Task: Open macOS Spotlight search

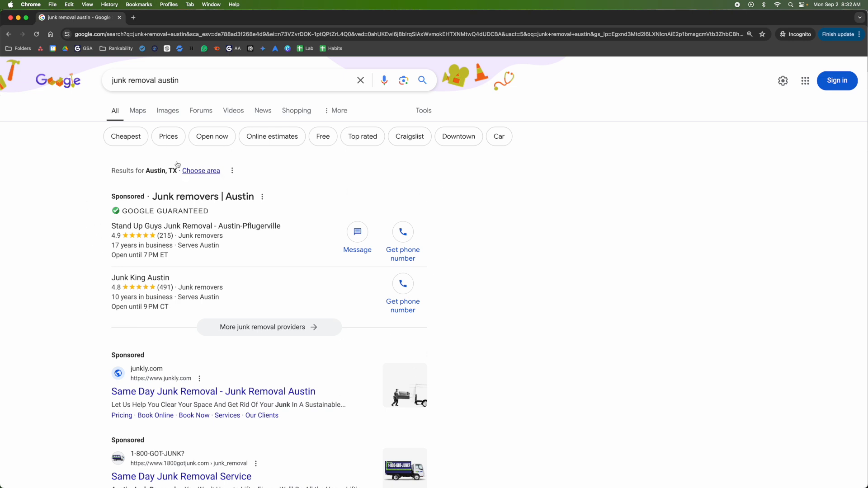Action: [x=791, y=5]
